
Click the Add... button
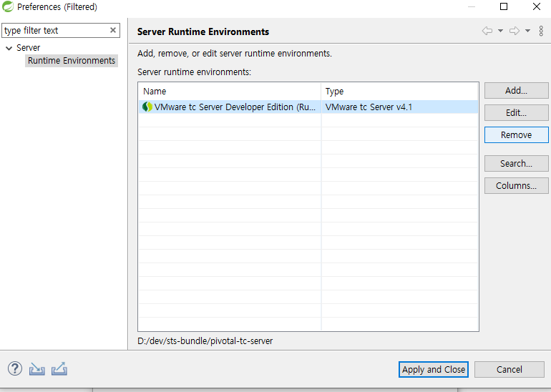click(516, 91)
